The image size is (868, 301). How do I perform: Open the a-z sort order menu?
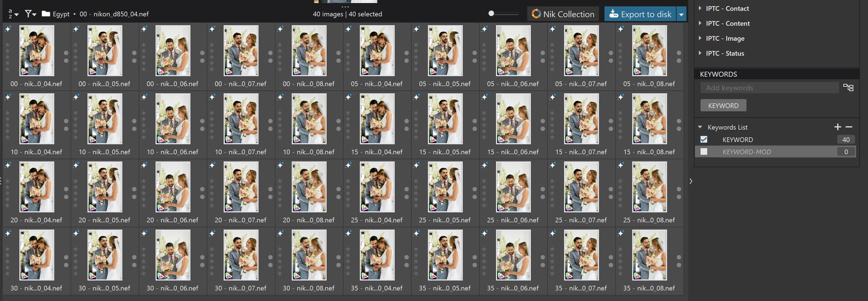[13, 14]
